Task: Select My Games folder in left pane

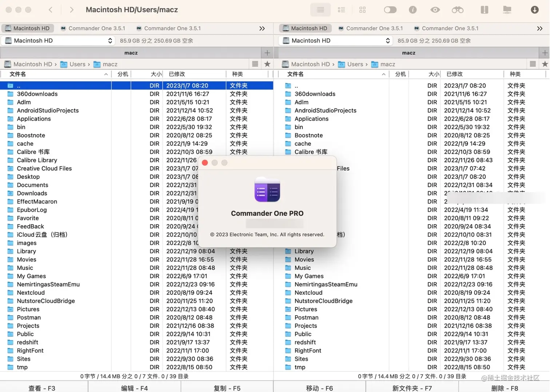Action: [137, 276]
